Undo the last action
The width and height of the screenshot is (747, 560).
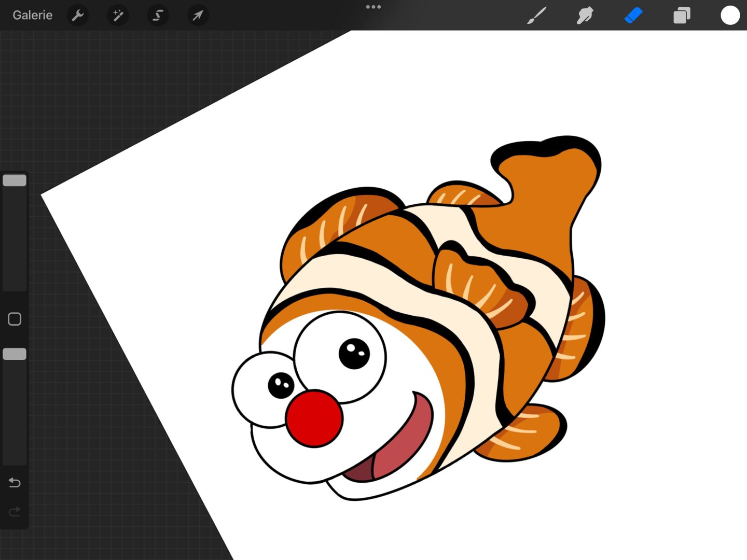[x=15, y=483]
